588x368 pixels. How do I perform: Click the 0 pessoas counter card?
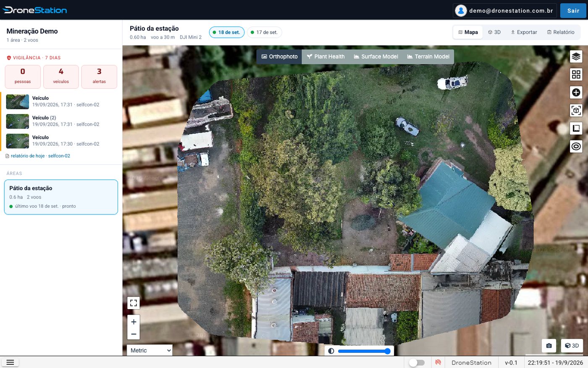(23, 77)
